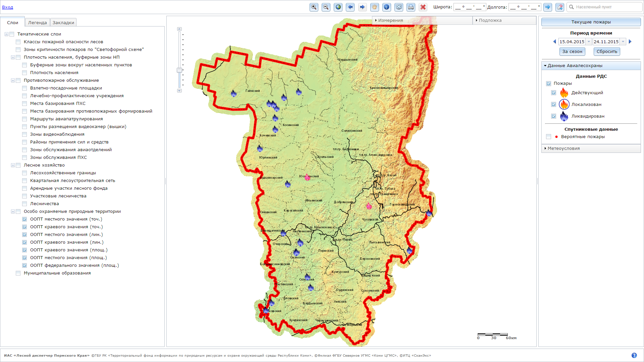Select the zoom out tool
The width and height of the screenshot is (644, 362).
click(326, 7)
